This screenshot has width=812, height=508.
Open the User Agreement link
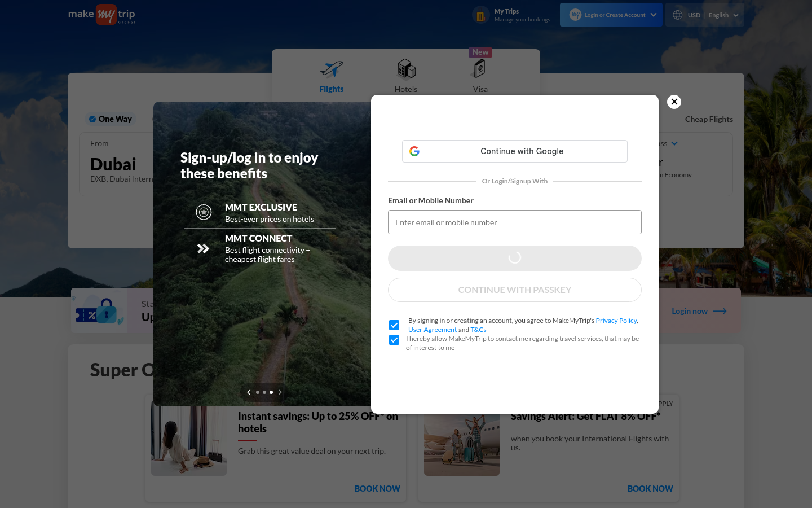[433, 330]
